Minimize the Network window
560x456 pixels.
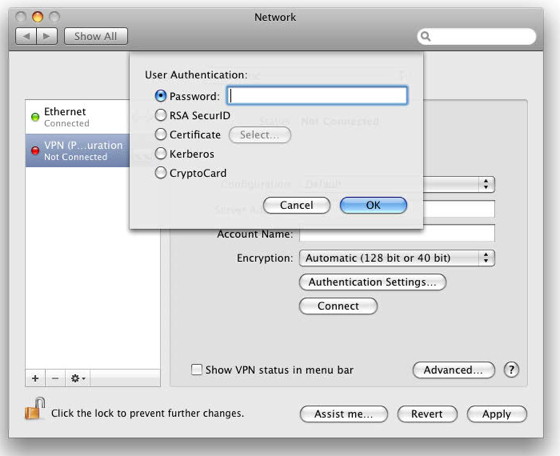(x=38, y=17)
